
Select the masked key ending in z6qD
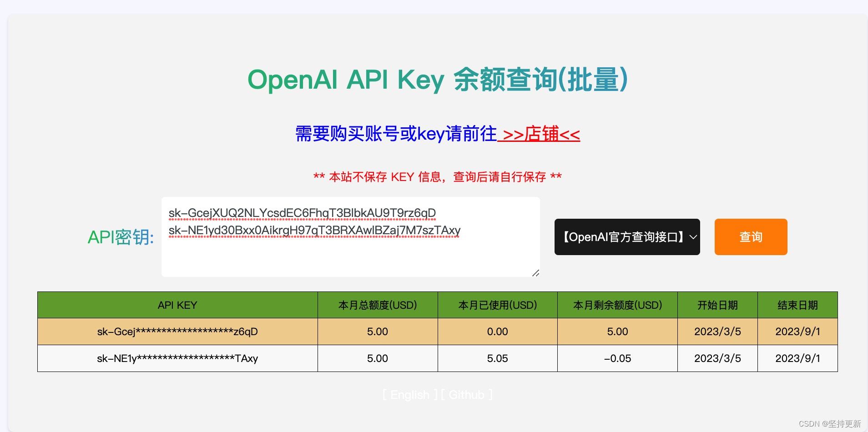pyautogui.click(x=177, y=332)
